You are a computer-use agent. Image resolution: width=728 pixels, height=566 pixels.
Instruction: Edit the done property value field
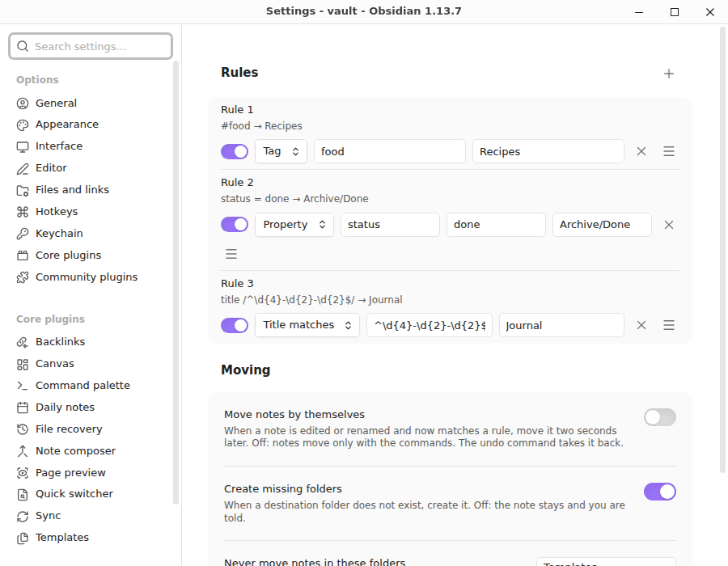click(x=496, y=225)
